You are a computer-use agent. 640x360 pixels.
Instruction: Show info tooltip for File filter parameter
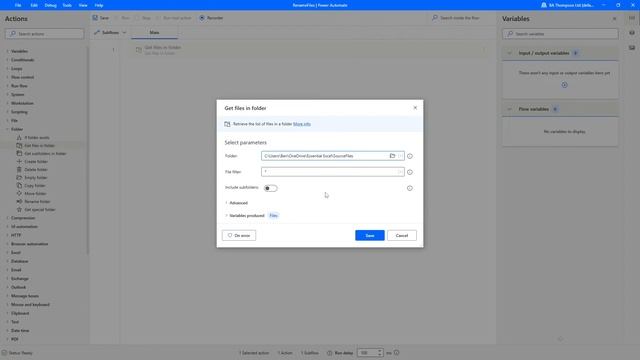(410, 172)
